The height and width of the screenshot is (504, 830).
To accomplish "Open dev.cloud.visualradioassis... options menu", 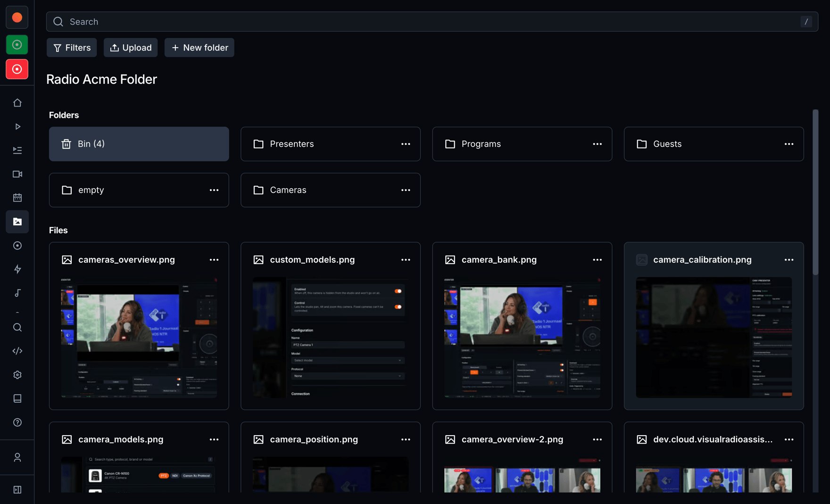I will [789, 439].
